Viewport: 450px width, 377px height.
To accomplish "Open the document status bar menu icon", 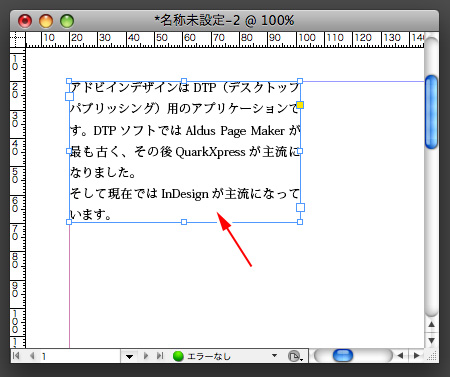I will (x=295, y=356).
